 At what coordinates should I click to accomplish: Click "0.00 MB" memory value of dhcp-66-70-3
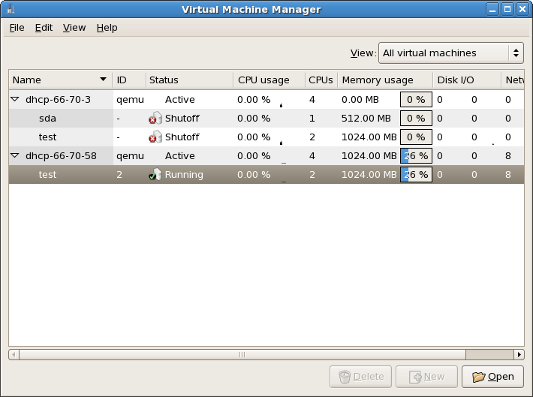tap(360, 100)
